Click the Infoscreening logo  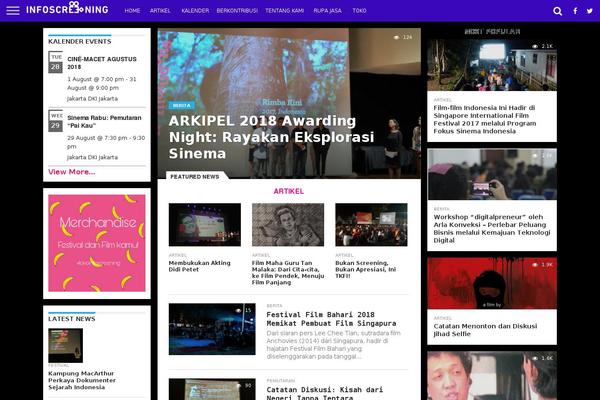(67, 8)
